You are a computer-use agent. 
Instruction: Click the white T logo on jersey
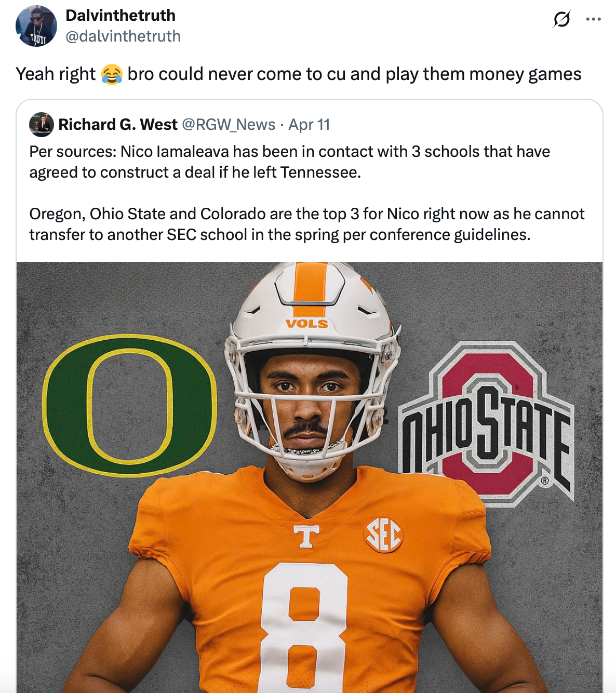(x=306, y=536)
